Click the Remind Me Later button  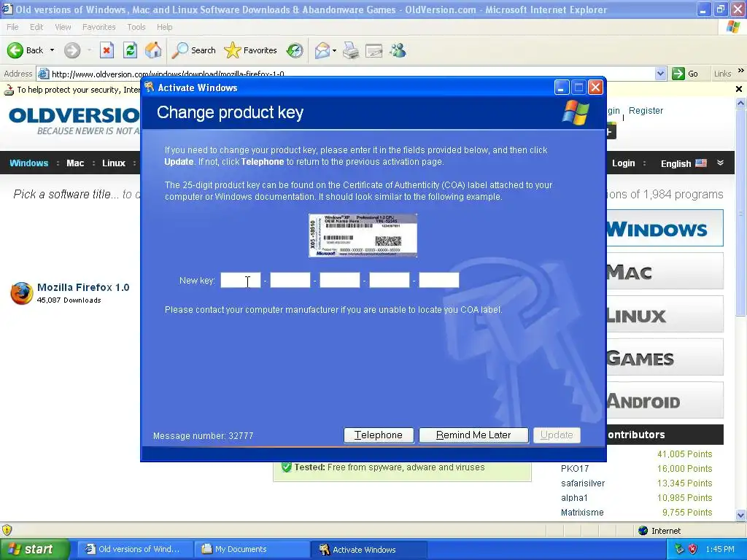(473, 435)
